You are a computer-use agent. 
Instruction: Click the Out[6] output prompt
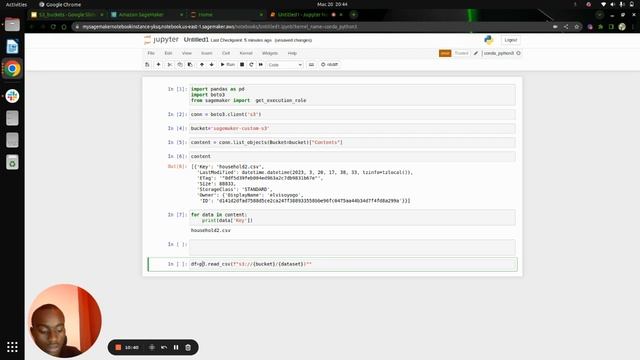click(x=177, y=167)
